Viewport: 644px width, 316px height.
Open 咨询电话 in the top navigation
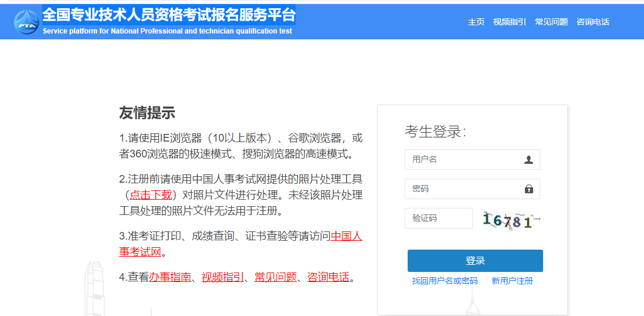pos(592,22)
